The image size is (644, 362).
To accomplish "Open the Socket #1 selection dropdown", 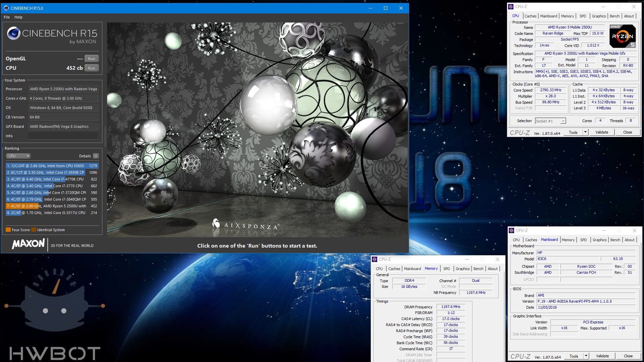I will [550, 121].
